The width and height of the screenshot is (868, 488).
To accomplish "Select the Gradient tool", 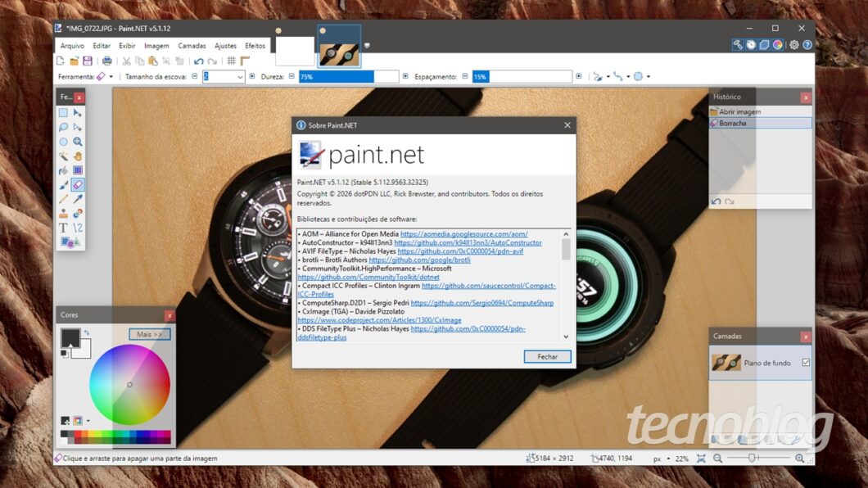I will 78,170.
